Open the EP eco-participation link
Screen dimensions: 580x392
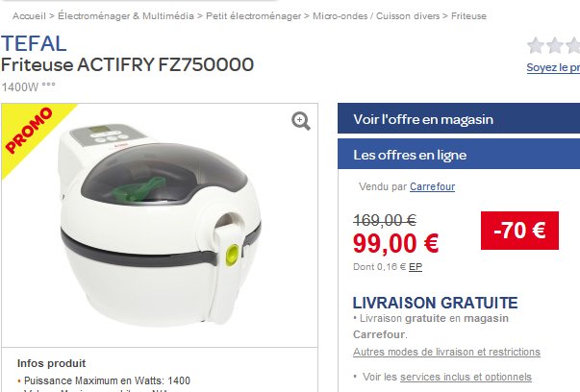point(416,267)
